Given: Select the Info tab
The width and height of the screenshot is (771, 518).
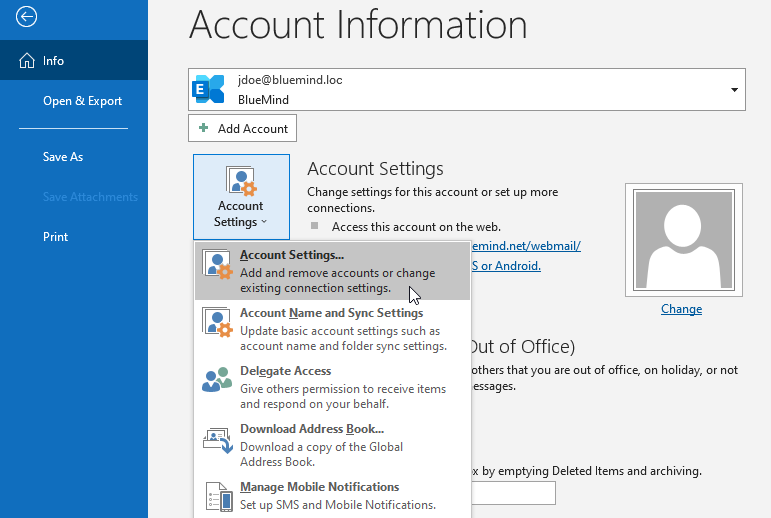Looking at the screenshot, I should [x=54, y=61].
